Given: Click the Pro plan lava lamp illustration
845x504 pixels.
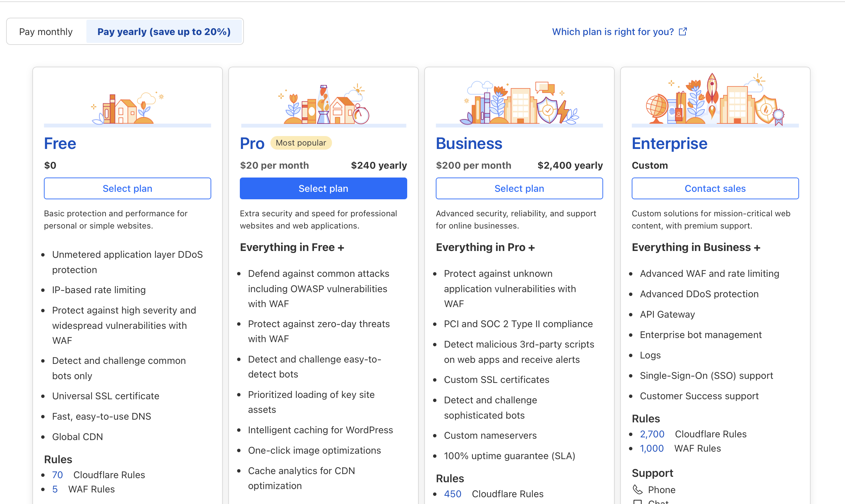Looking at the screenshot, I should click(324, 104).
